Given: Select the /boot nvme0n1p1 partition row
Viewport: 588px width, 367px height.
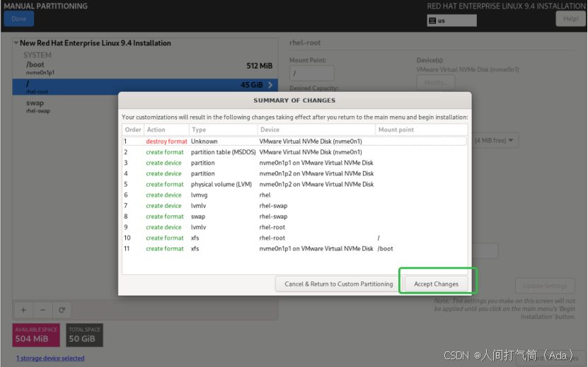Looking at the screenshot, I should [x=145, y=68].
